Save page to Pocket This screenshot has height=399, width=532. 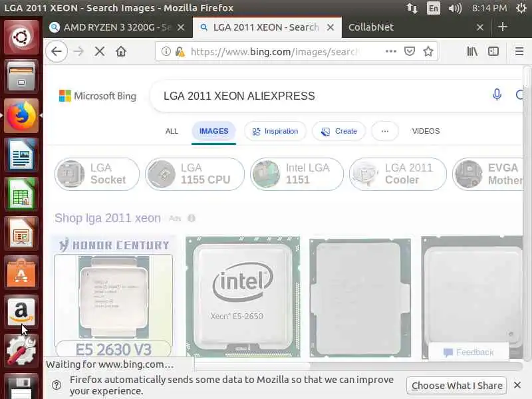point(410,51)
